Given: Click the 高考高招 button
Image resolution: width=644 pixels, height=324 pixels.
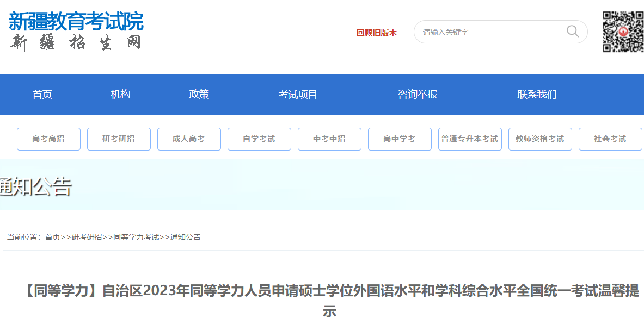Looking at the screenshot, I should point(48,139).
